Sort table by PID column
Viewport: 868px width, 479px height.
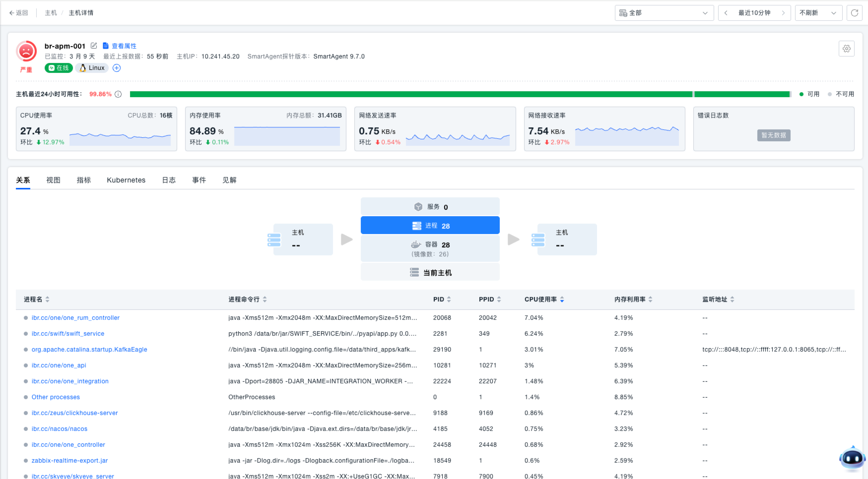(x=442, y=299)
